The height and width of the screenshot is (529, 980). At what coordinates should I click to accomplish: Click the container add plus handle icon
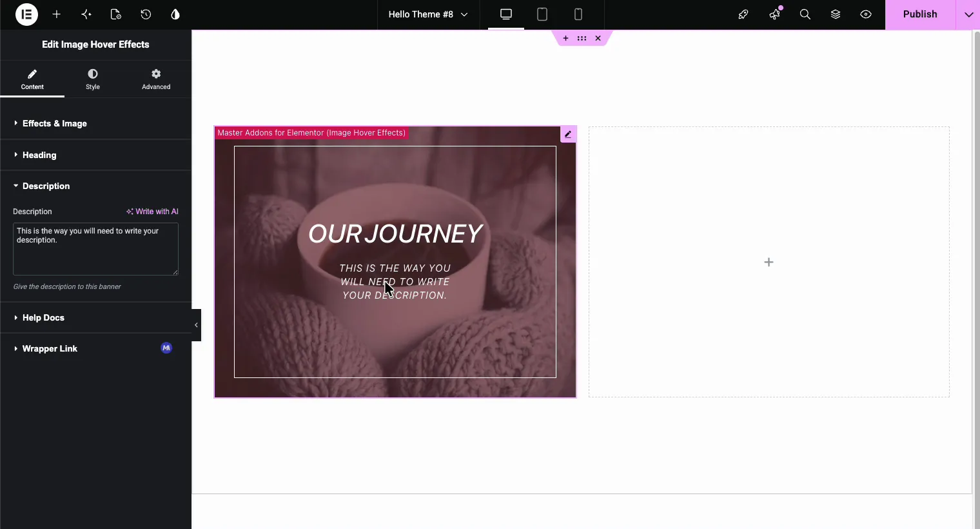(565, 38)
